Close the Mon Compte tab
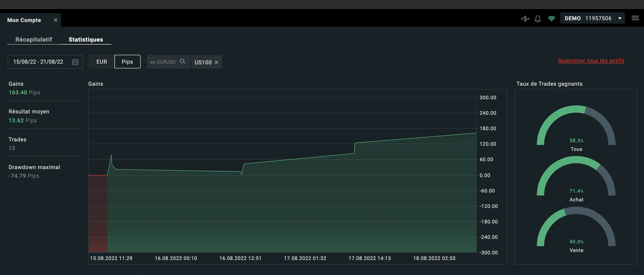Viewport: 644px width, 275px height. click(x=56, y=20)
